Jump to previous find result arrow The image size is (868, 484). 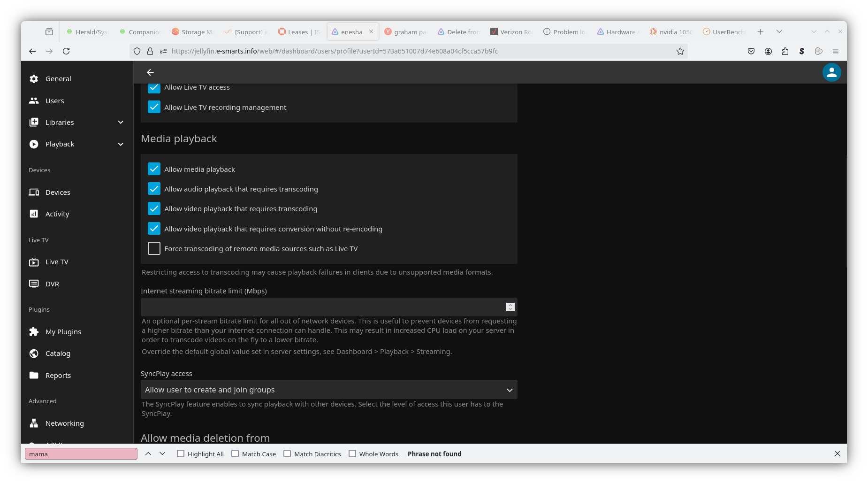(148, 453)
